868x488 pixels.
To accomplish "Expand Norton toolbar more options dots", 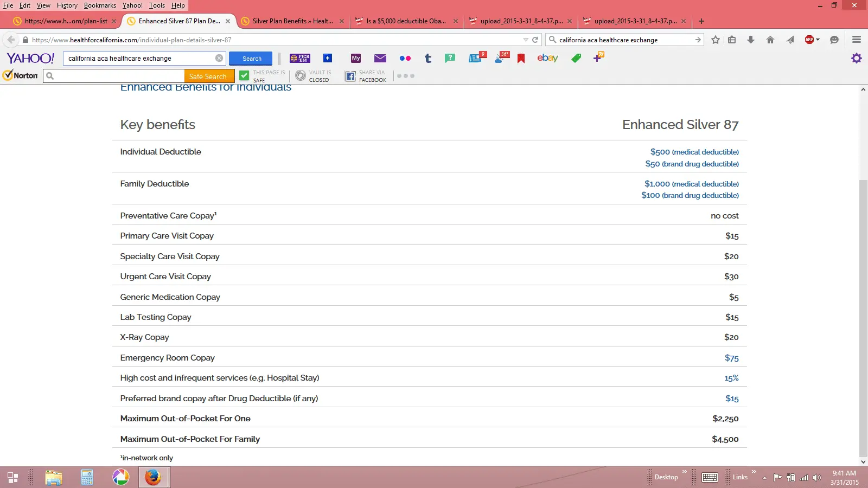I will [x=405, y=76].
